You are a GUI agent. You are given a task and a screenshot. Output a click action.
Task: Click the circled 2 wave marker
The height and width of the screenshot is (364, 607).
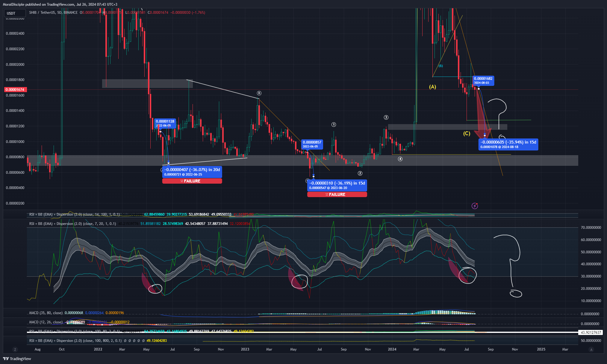coord(360,173)
